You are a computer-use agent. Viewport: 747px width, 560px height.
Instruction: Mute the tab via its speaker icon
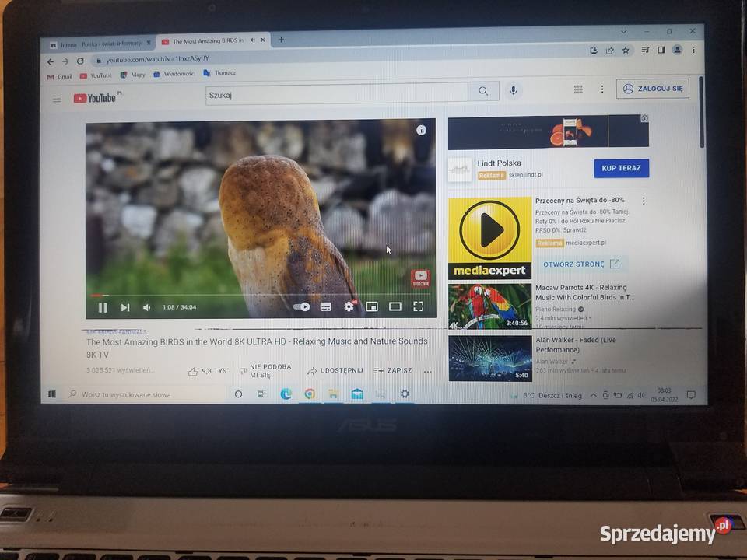252,40
